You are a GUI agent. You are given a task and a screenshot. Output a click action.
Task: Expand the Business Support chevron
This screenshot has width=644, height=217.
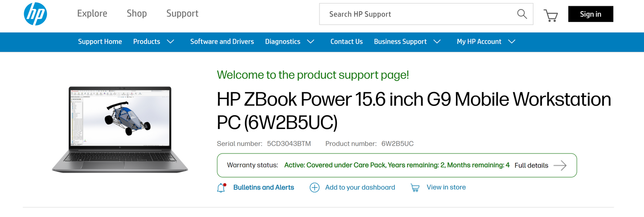click(x=437, y=42)
